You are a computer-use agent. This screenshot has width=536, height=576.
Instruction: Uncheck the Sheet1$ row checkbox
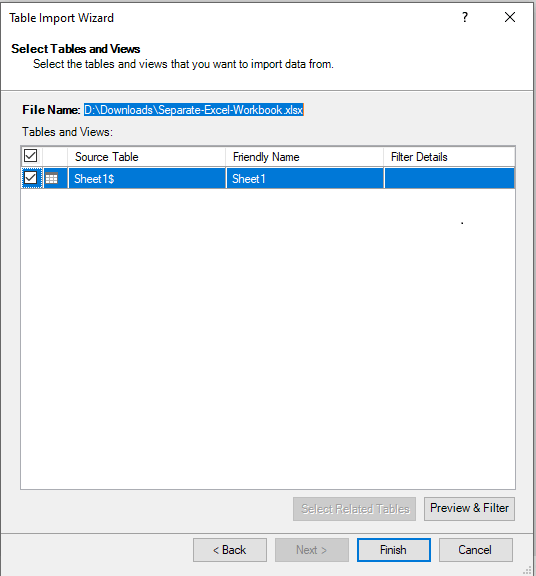coord(30,178)
